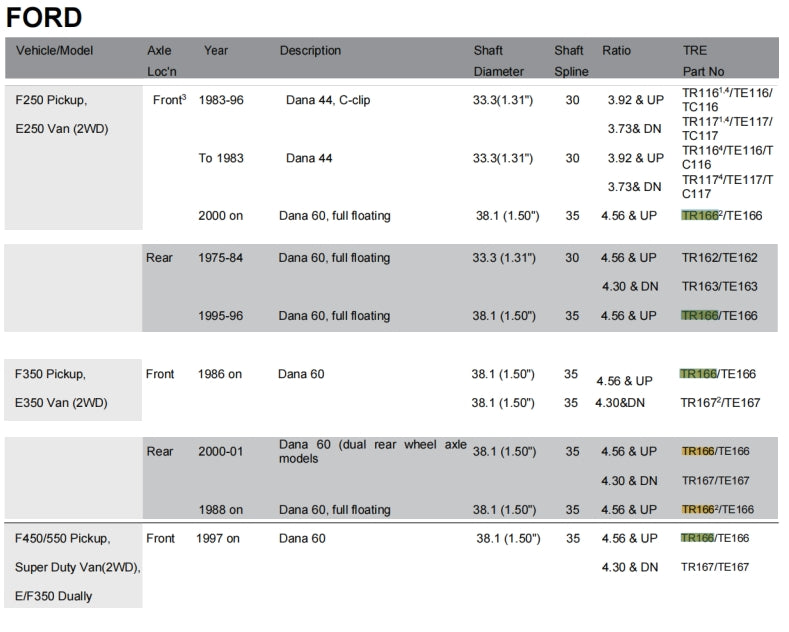Click the 1997 on year entry
The width and height of the screenshot is (789, 632).
(x=219, y=538)
